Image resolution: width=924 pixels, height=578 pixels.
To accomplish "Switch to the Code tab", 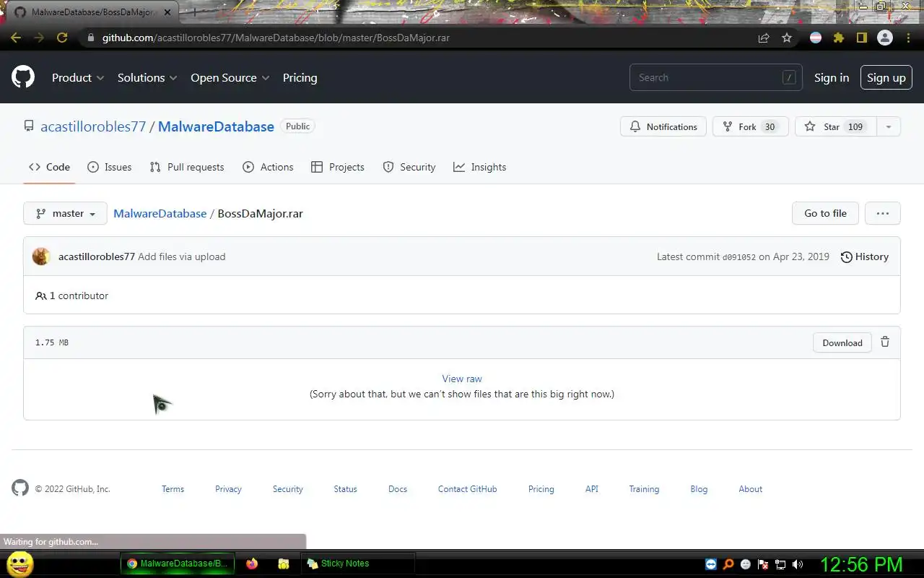I will (49, 167).
